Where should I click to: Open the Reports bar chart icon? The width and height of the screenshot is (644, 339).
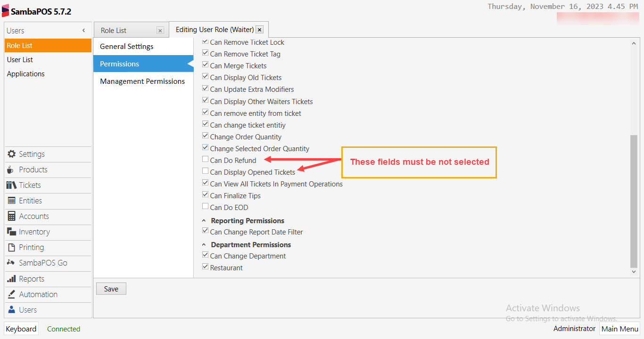coord(11,279)
